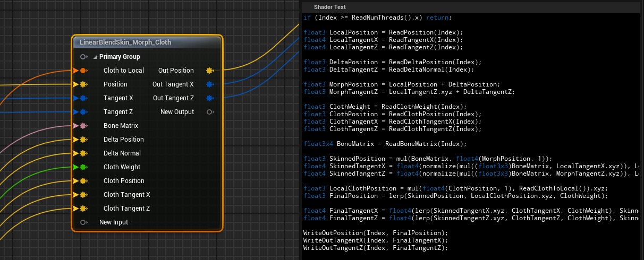644x260 pixels.
Task: Click the New Input empty pin
Action: point(83,222)
